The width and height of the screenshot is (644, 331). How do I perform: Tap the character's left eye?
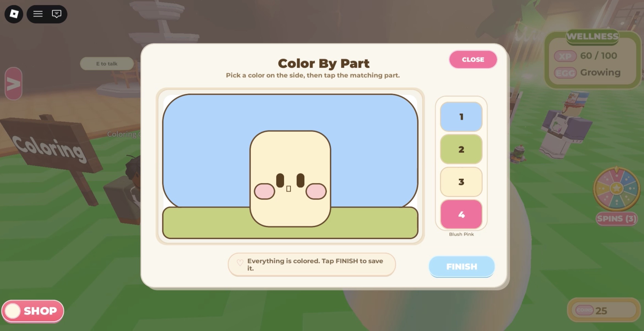[x=280, y=180]
